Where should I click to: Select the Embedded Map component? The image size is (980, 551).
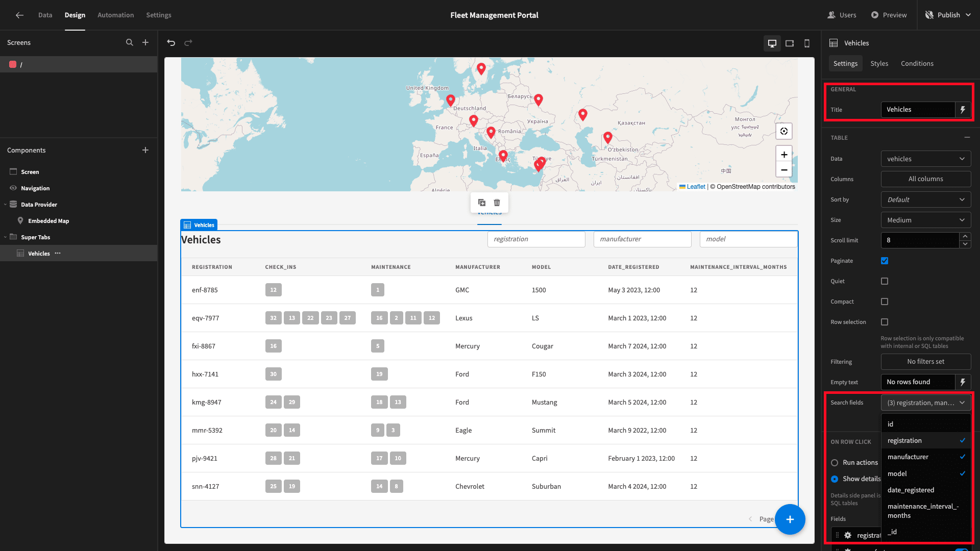48,221
